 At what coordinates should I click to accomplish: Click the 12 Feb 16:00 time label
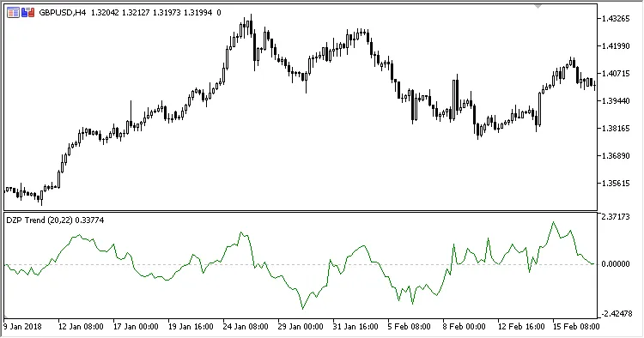click(x=521, y=327)
